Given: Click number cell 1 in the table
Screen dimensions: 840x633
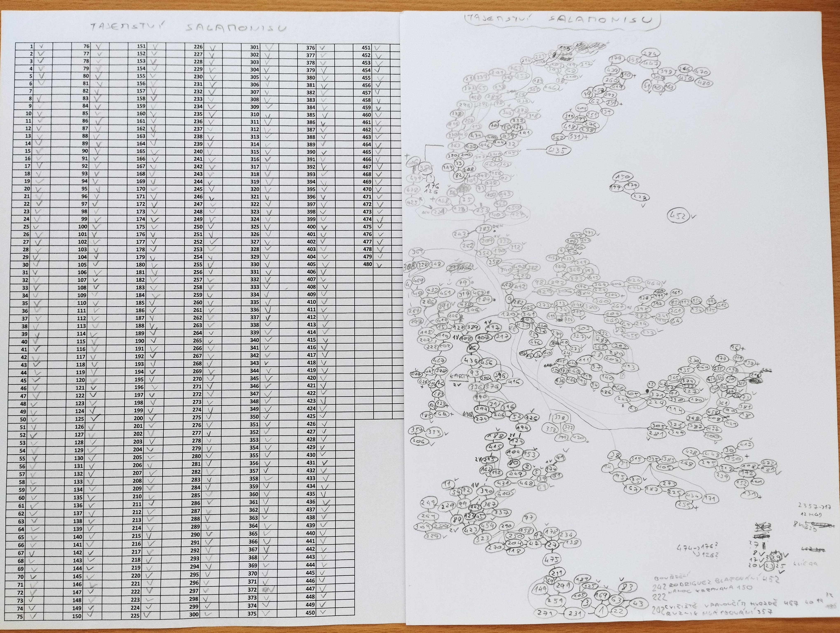Looking at the screenshot, I should coord(31,46).
